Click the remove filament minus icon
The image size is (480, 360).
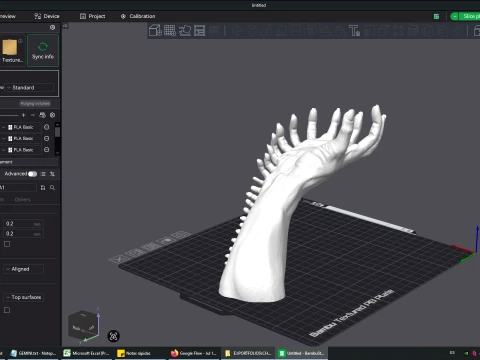[33, 115]
